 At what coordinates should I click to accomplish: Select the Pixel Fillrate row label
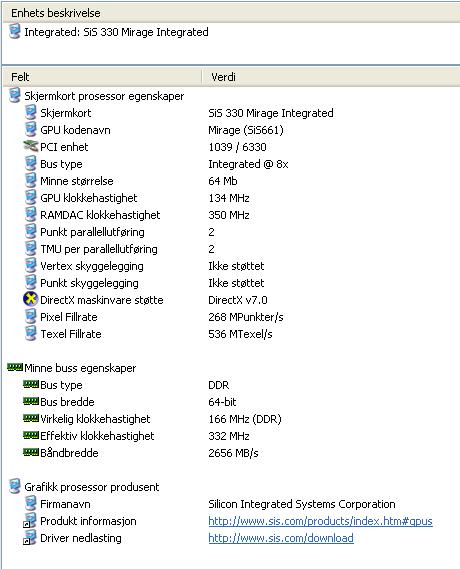point(69,317)
